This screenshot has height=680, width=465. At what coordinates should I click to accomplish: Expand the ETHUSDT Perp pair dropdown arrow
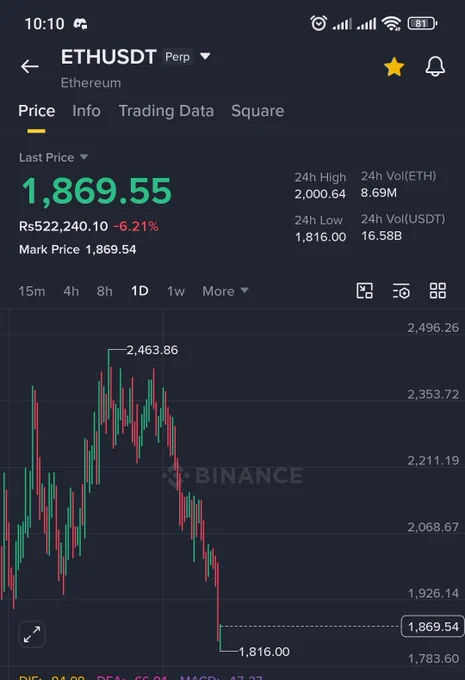tap(205, 56)
